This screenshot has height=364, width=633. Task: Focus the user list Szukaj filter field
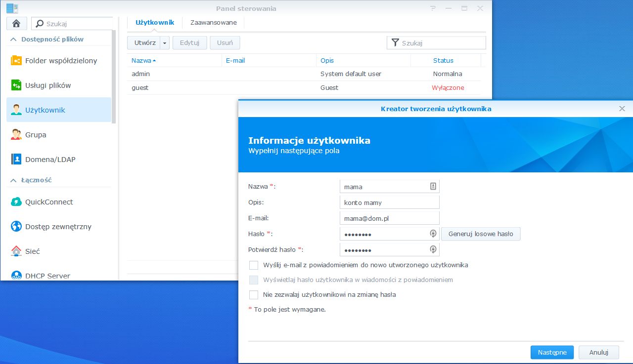[x=436, y=43]
